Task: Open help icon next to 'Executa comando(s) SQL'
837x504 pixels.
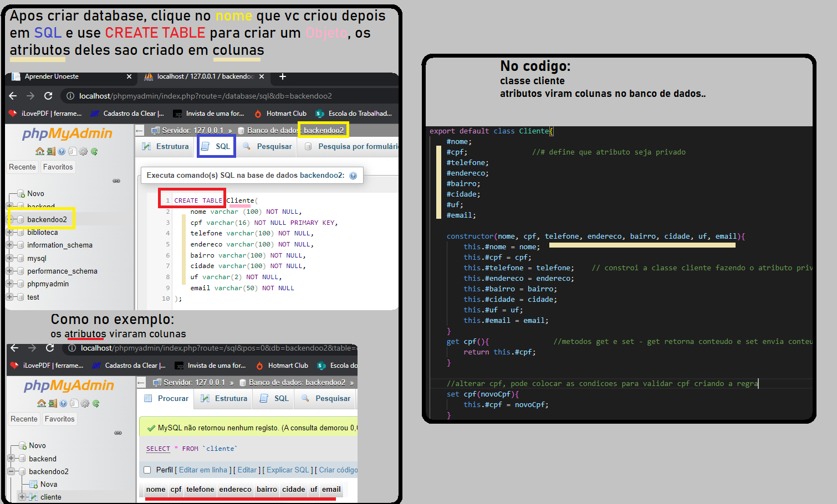Action: [354, 176]
